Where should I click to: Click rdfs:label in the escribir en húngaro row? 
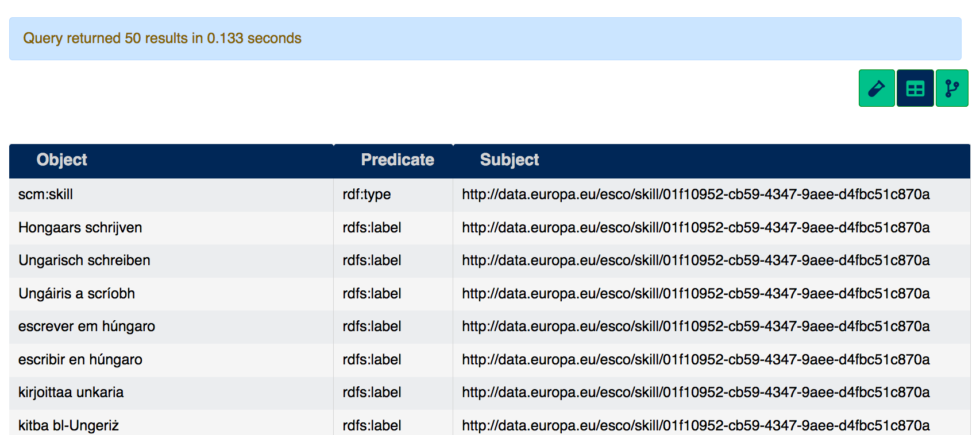[372, 360]
